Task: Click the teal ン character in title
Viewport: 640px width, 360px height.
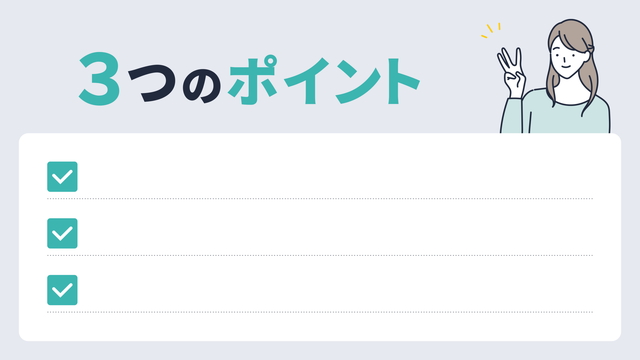Action: [358, 82]
